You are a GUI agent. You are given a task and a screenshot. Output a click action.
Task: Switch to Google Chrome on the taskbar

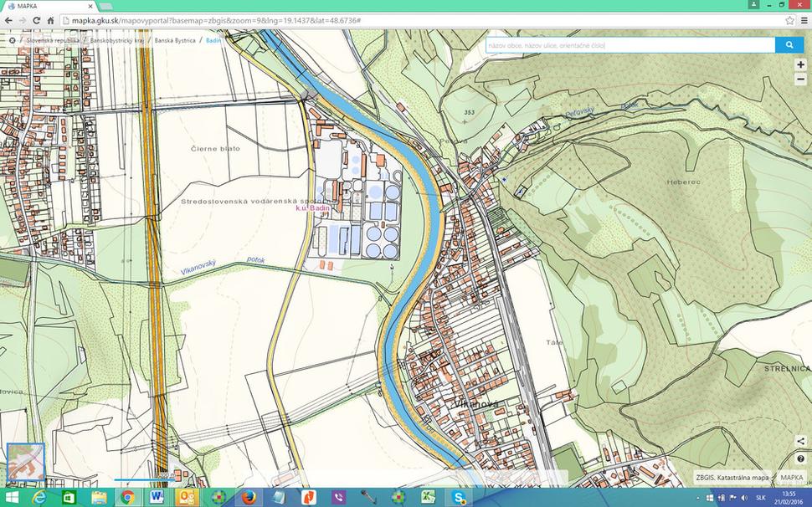pos(127,497)
